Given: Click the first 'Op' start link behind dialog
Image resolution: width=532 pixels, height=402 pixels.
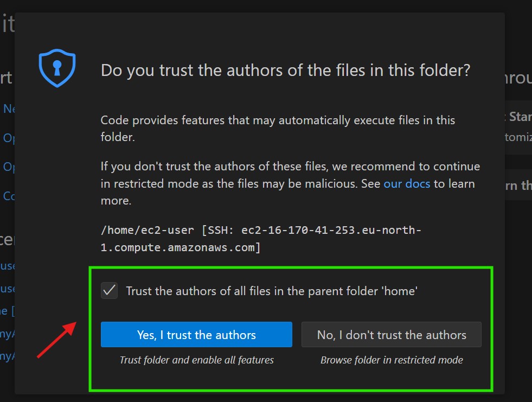Looking at the screenshot, I should [9, 138].
